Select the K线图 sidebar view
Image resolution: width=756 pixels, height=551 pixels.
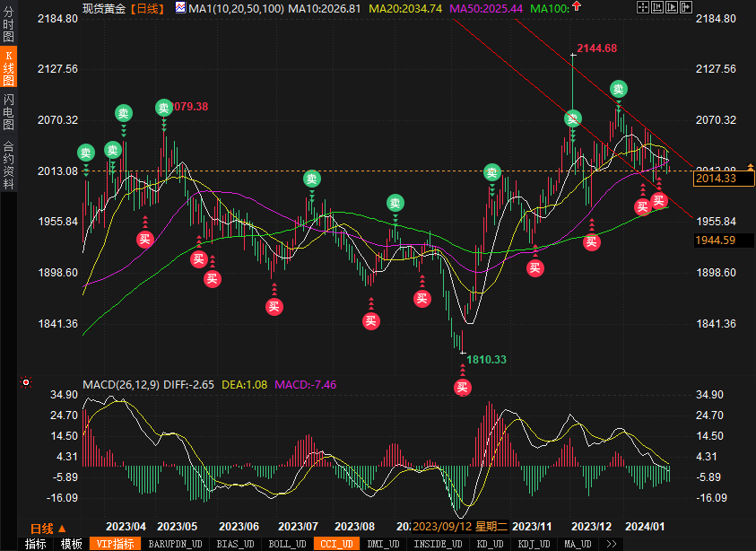(x=8, y=68)
